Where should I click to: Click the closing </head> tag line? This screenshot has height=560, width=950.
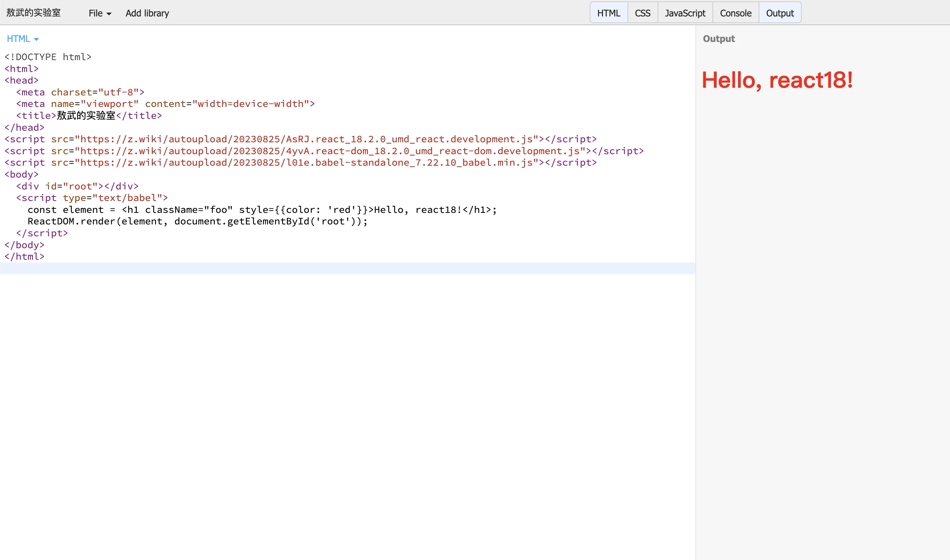coord(24,128)
